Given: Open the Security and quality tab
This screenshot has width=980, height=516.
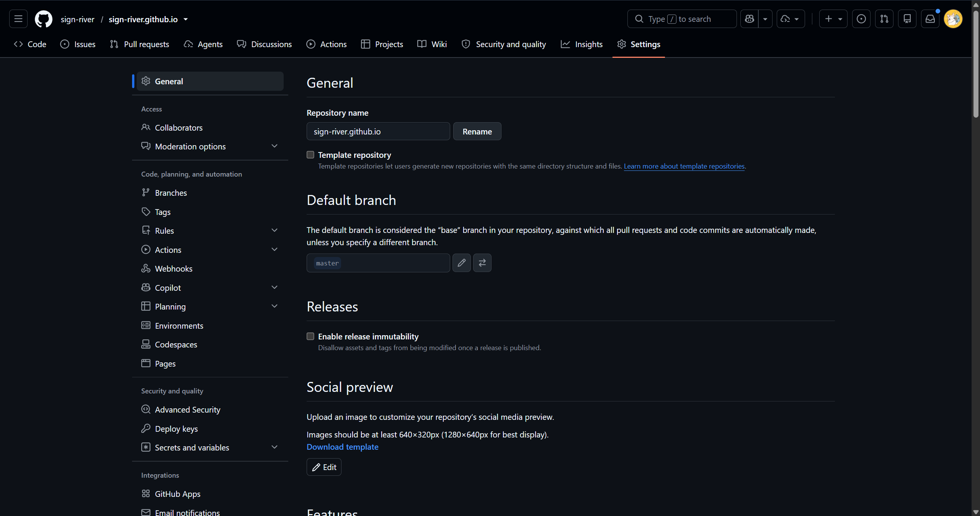Looking at the screenshot, I should pyautogui.click(x=504, y=44).
